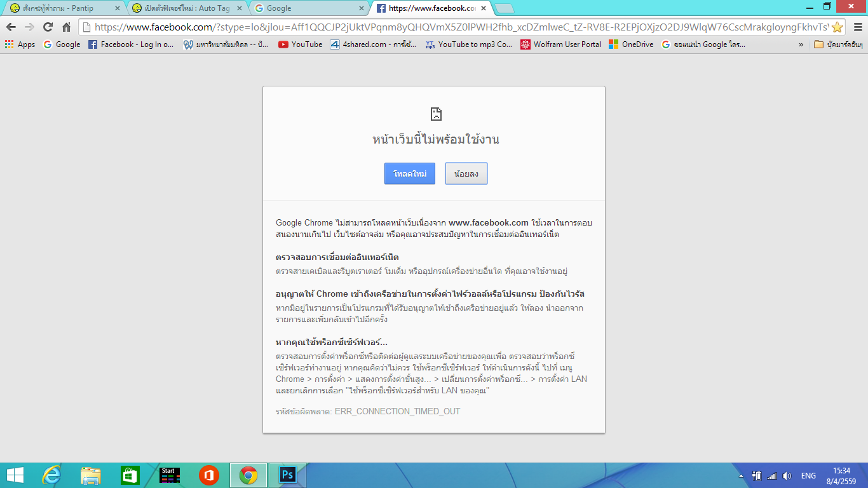Open a new tab button
The width and height of the screenshot is (868, 488).
click(x=505, y=8)
